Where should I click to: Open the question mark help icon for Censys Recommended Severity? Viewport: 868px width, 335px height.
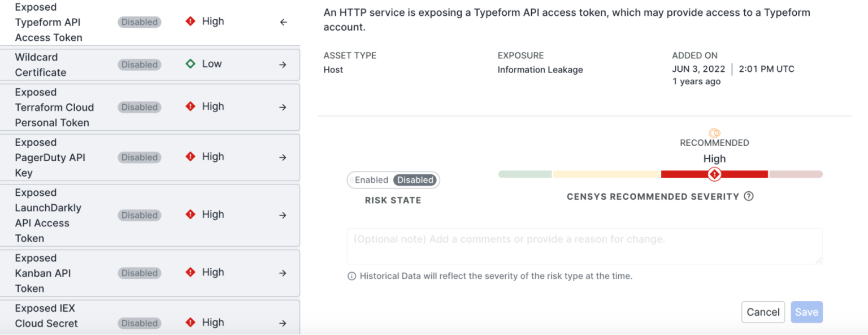pos(749,196)
